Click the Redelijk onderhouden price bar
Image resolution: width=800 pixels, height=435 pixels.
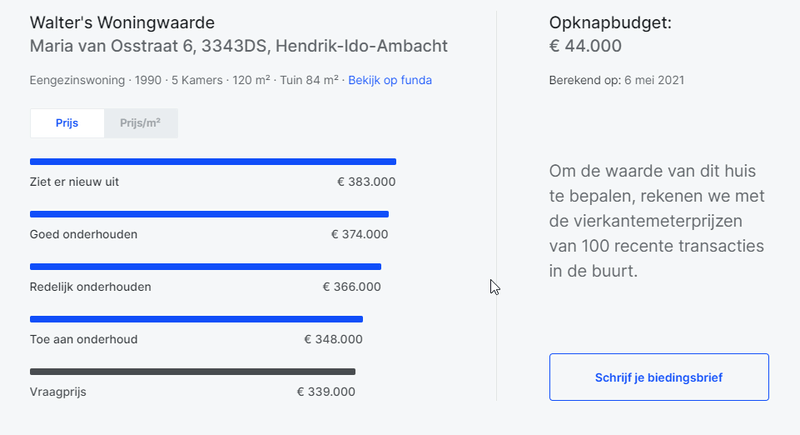point(205,267)
